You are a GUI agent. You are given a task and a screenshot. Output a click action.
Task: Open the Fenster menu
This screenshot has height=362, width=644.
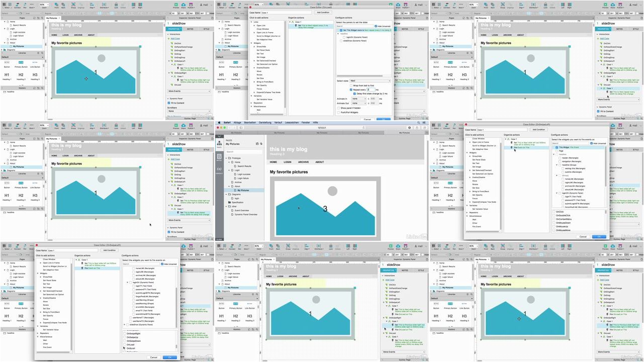point(306,122)
